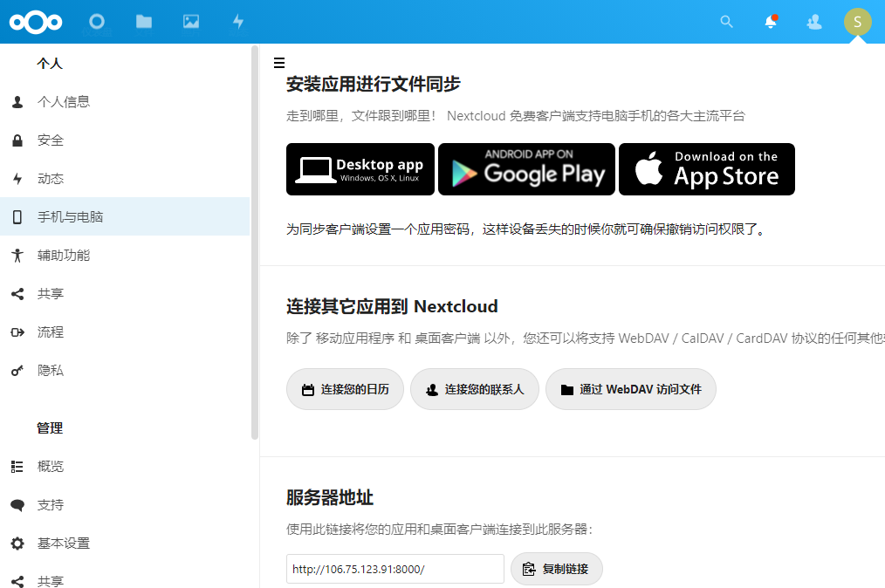Click 连接您的日历 button
Viewport: 885px width, 588px height.
345,389
